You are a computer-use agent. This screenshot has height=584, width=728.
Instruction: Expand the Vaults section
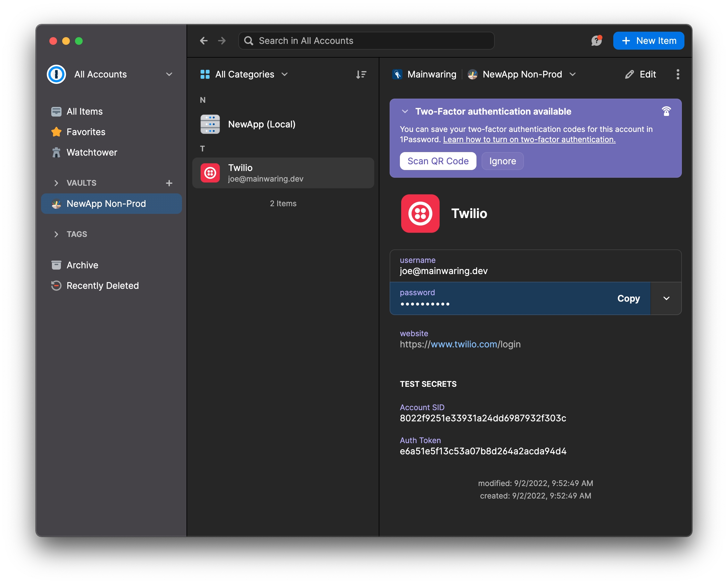(x=56, y=183)
